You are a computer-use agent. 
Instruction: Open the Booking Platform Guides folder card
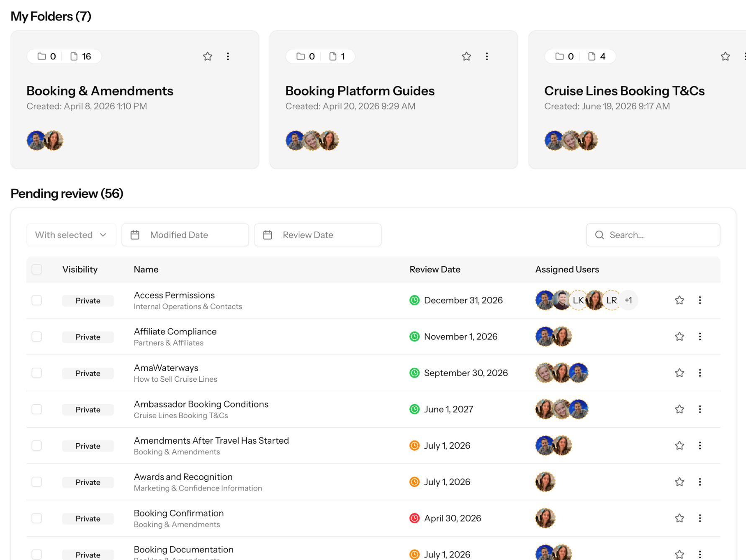pos(394,100)
